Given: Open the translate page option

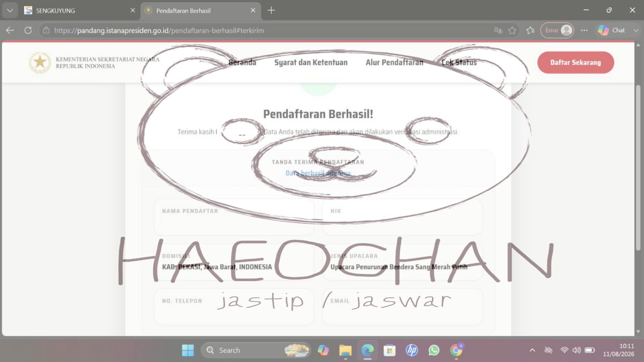Looking at the screenshot, I should pyautogui.click(x=498, y=31).
